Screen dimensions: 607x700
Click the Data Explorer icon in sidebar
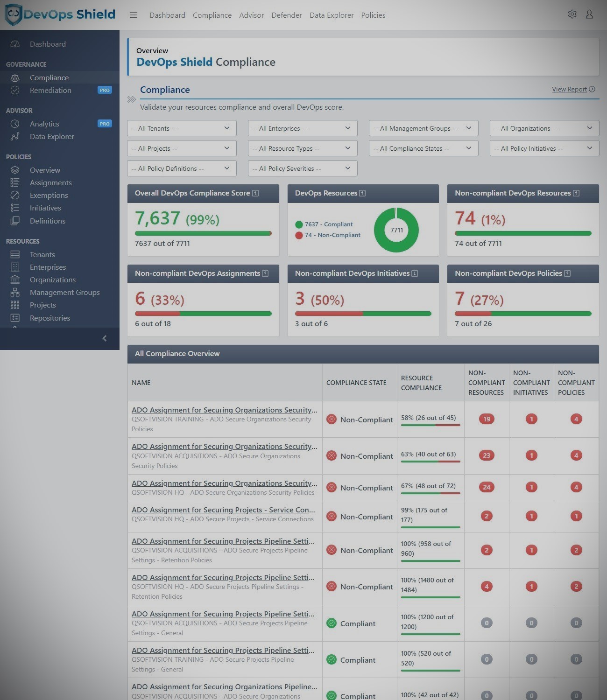pyautogui.click(x=15, y=137)
